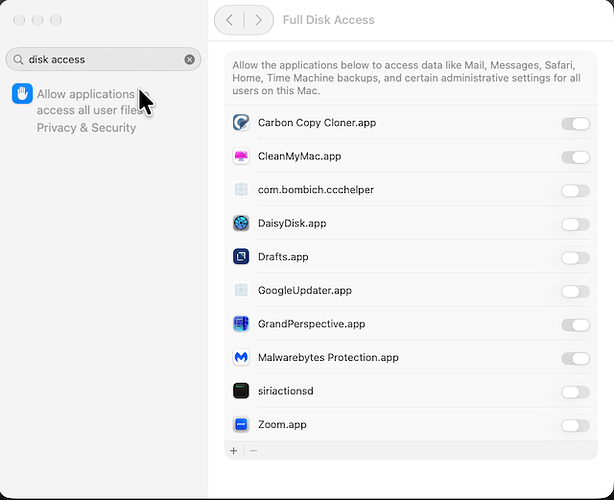Enable siriactionsd disk access
This screenshot has width=614, height=500.
click(x=575, y=392)
